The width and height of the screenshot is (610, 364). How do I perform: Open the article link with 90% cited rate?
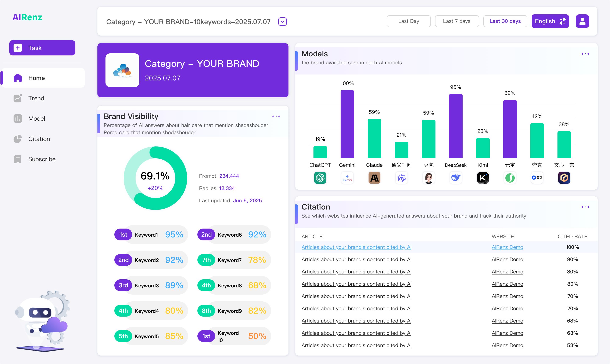[x=356, y=259]
